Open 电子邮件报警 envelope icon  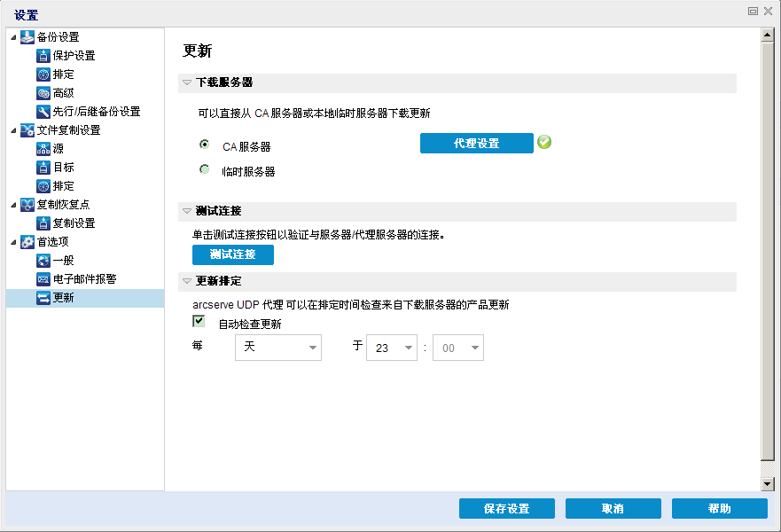(43, 278)
